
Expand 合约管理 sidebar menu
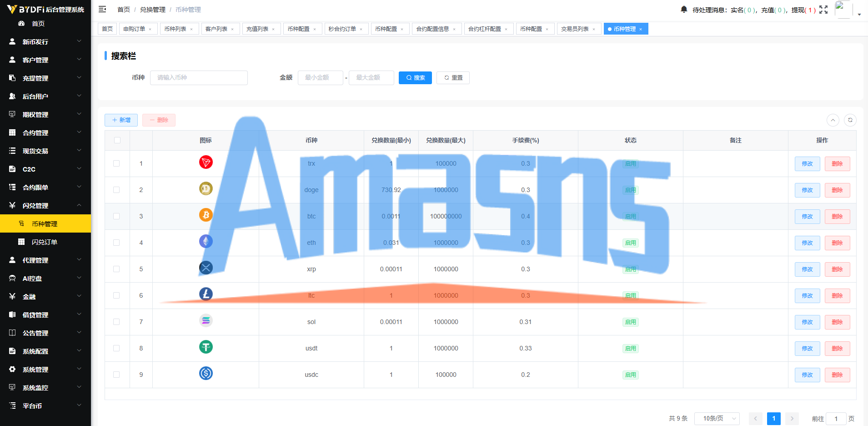(x=45, y=132)
